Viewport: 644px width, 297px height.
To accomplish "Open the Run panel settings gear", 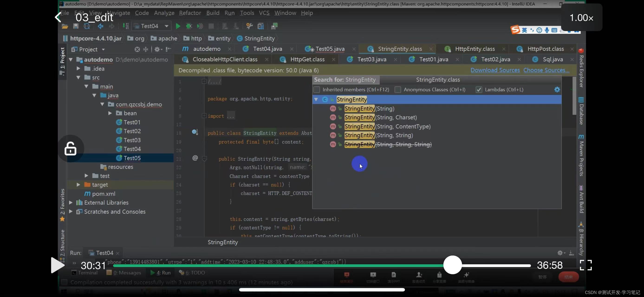I will coord(561,253).
